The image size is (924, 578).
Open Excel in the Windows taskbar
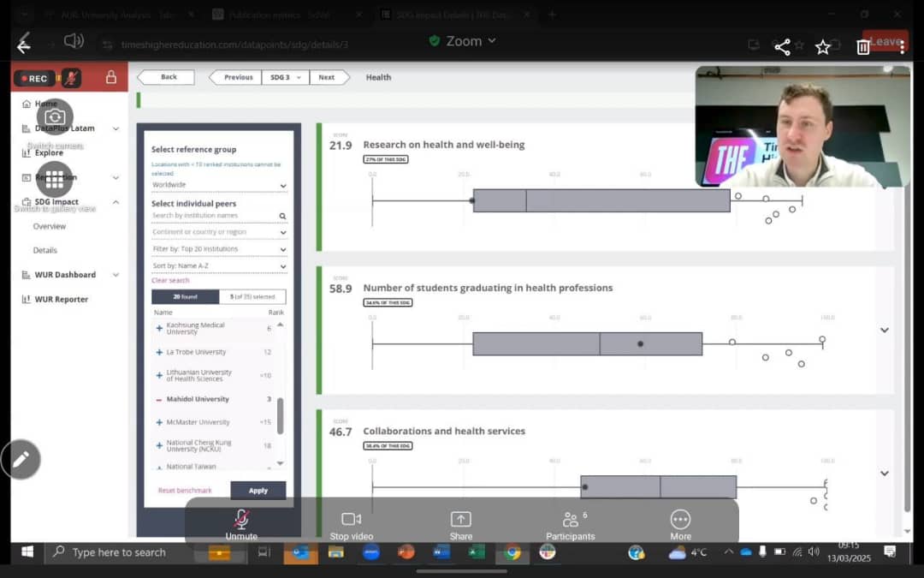(477, 552)
